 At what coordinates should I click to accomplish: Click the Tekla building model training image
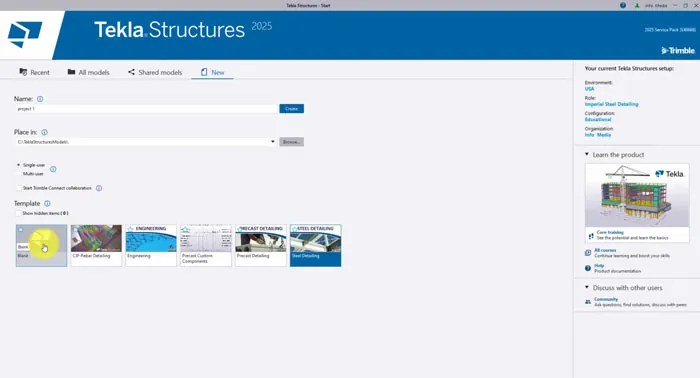pyautogui.click(x=637, y=195)
